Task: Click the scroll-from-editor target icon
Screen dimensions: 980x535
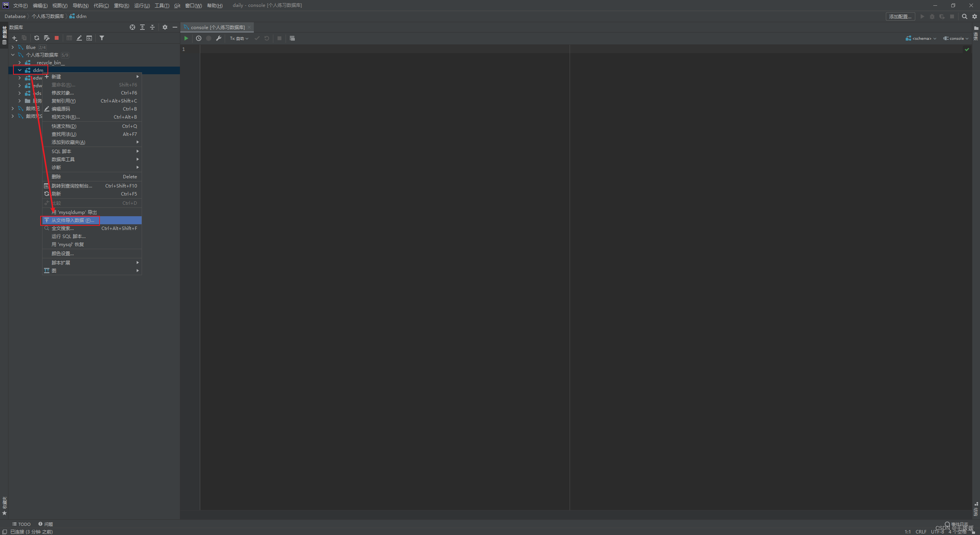Action: [x=132, y=27]
